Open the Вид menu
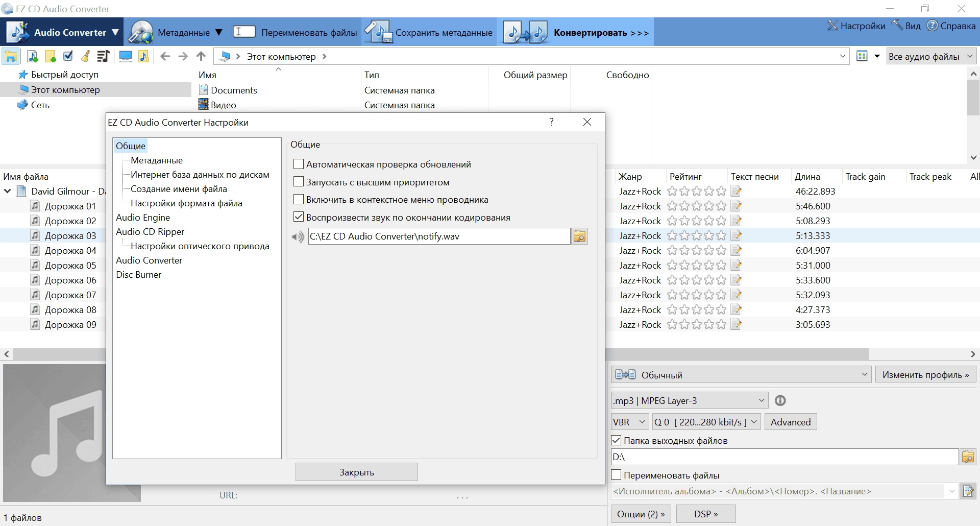980x526 pixels. coord(906,26)
